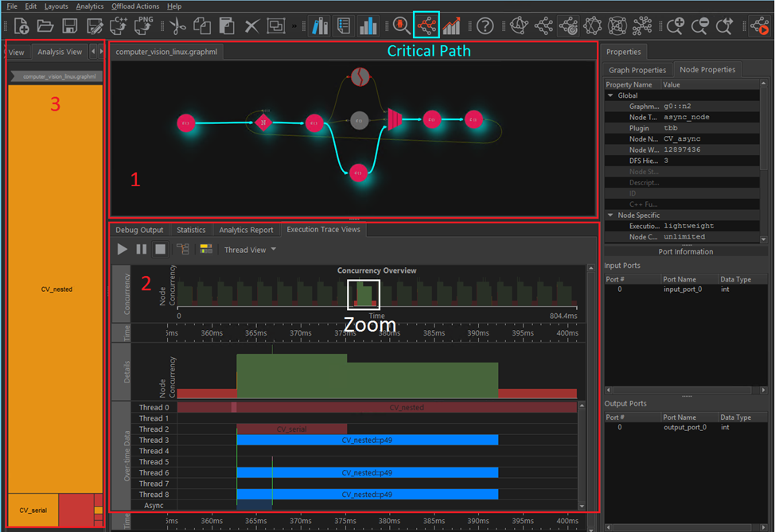Click the Zoom In magnifier icon
The image size is (775, 532).
click(676, 25)
